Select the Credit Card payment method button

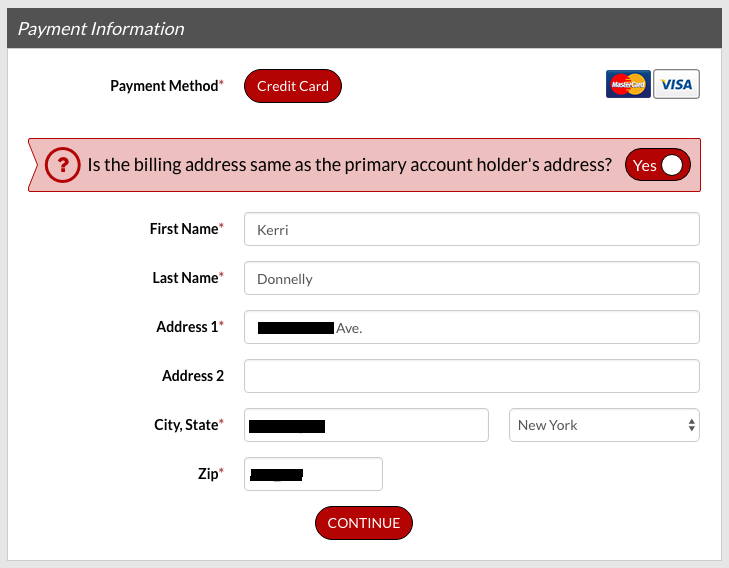coord(293,86)
